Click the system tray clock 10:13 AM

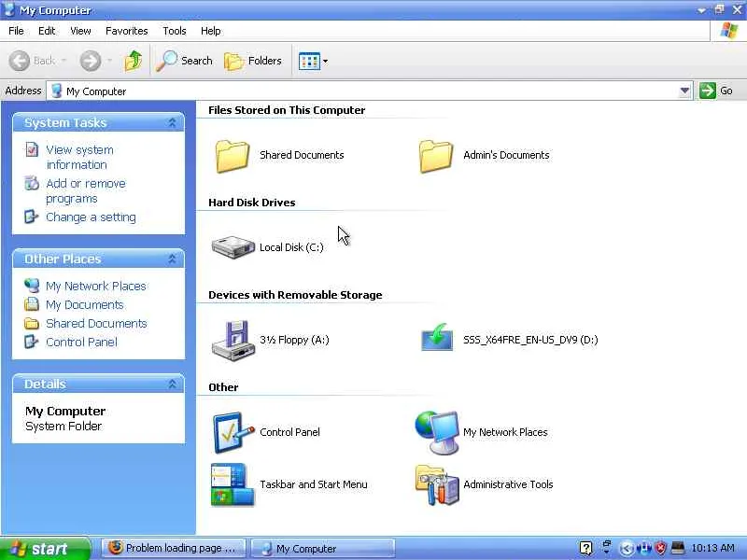pyautogui.click(x=712, y=548)
